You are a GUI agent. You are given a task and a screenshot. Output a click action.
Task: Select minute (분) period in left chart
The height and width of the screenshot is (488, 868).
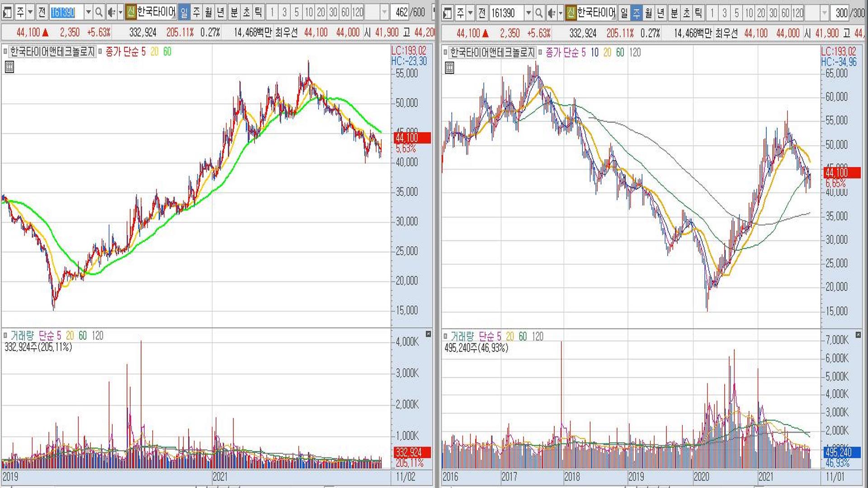(234, 13)
